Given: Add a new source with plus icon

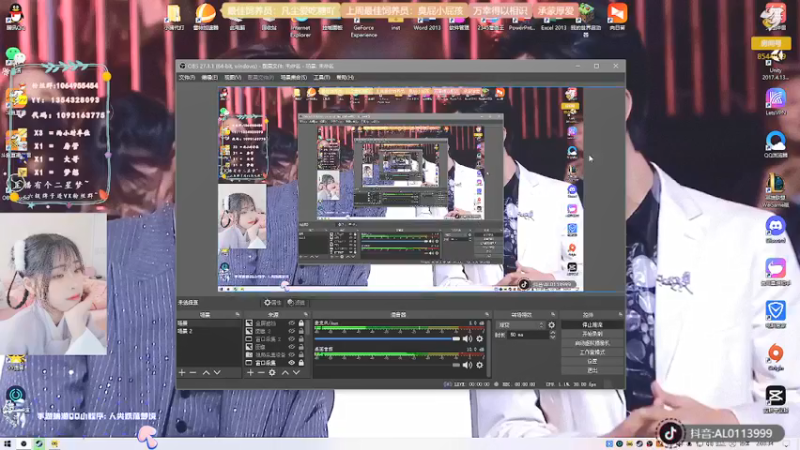Looking at the screenshot, I should [x=250, y=373].
